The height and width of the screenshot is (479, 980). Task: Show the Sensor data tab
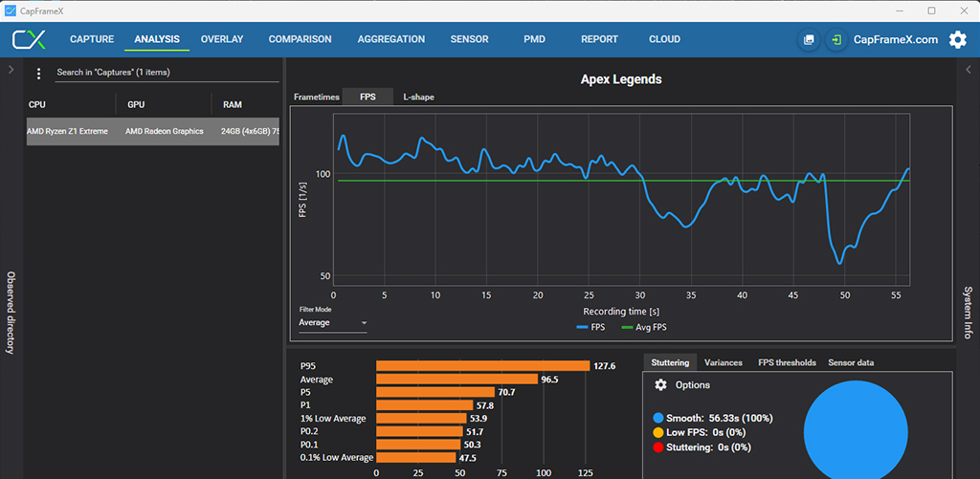pyautogui.click(x=850, y=363)
